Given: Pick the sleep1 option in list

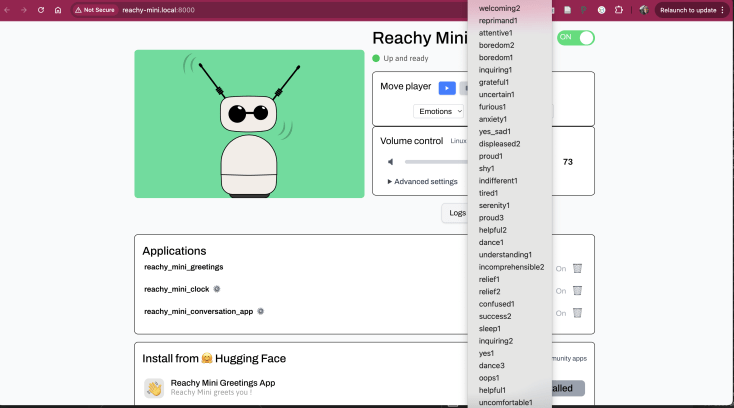Looking at the screenshot, I should point(490,328).
